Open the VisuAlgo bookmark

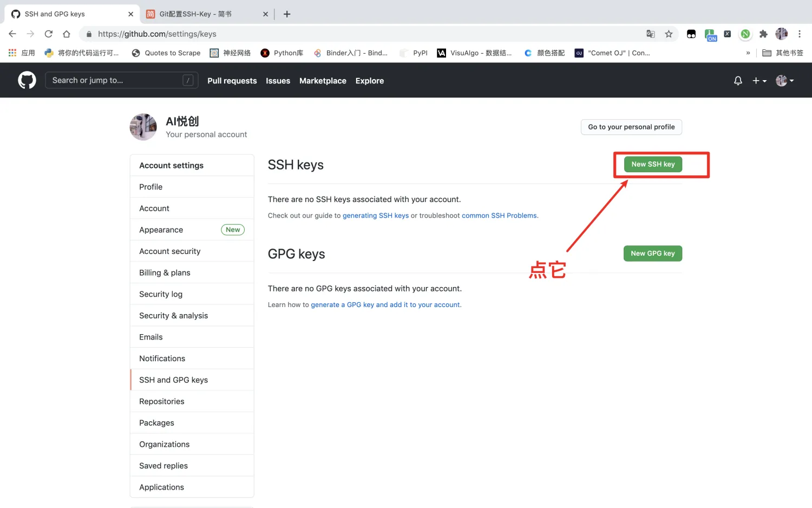click(x=474, y=53)
